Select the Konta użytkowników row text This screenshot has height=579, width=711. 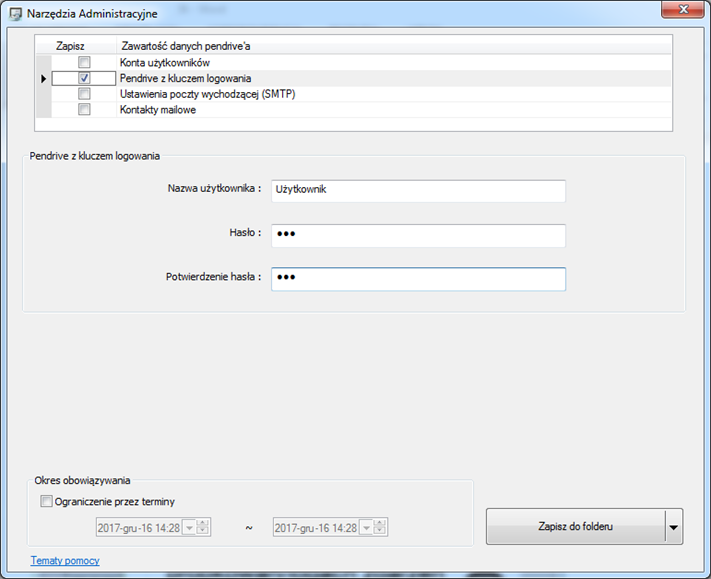tap(165, 63)
